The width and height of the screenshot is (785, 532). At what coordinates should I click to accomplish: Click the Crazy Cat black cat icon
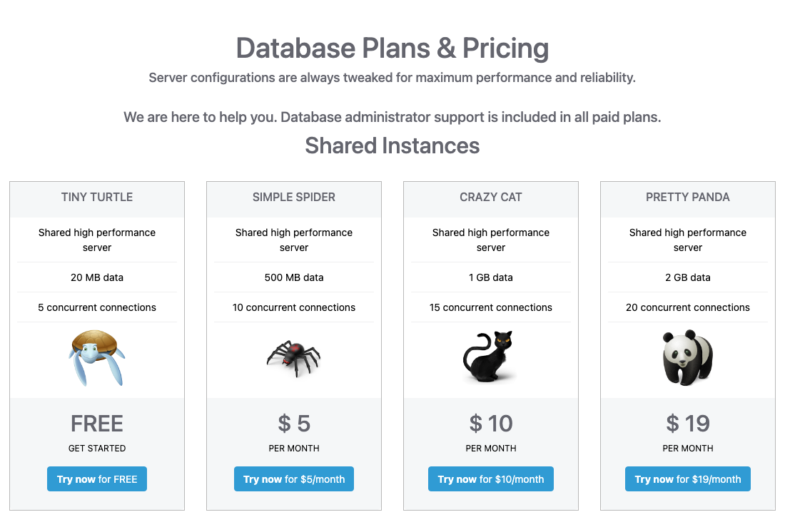tap(489, 357)
